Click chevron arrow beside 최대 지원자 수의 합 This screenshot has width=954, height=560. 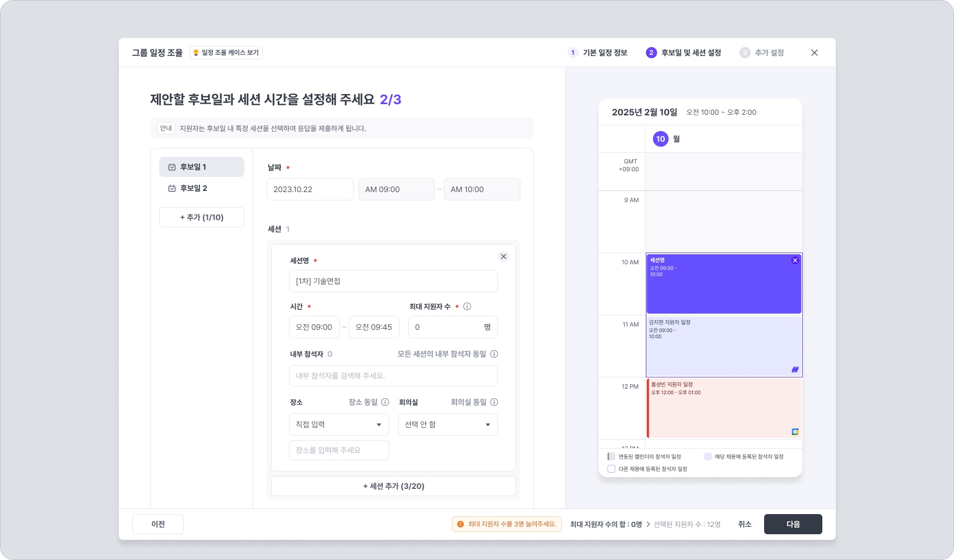[x=648, y=524]
